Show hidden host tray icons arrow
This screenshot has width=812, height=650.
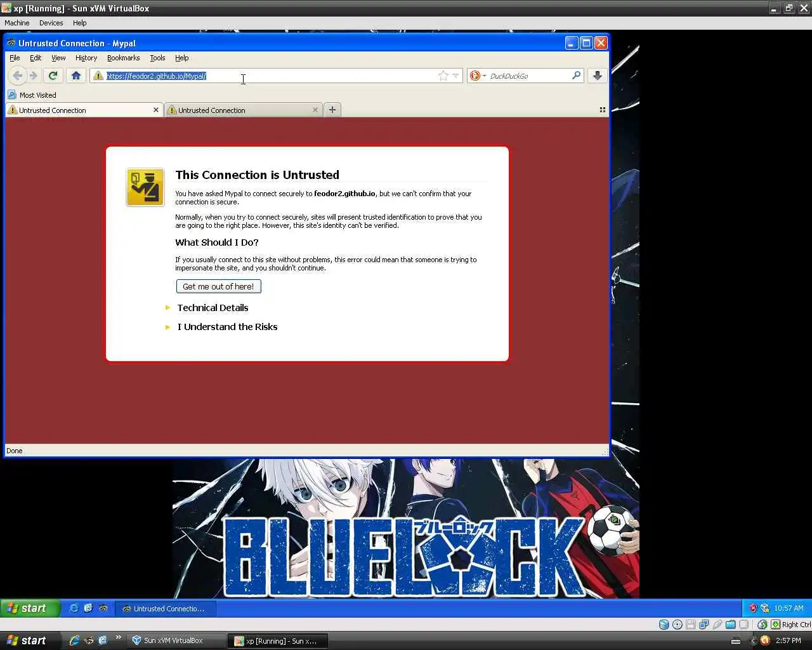pos(753,641)
